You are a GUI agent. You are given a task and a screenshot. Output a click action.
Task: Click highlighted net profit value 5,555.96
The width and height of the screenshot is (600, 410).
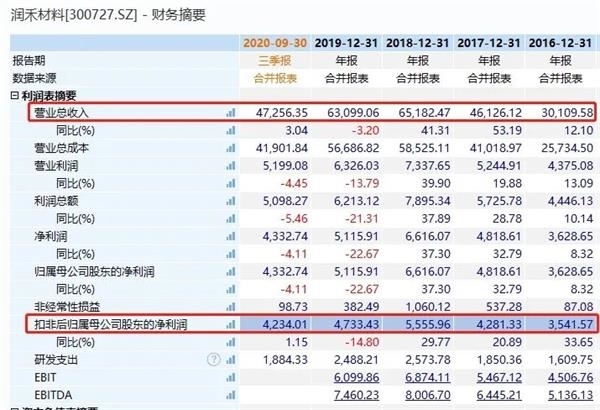click(428, 325)
